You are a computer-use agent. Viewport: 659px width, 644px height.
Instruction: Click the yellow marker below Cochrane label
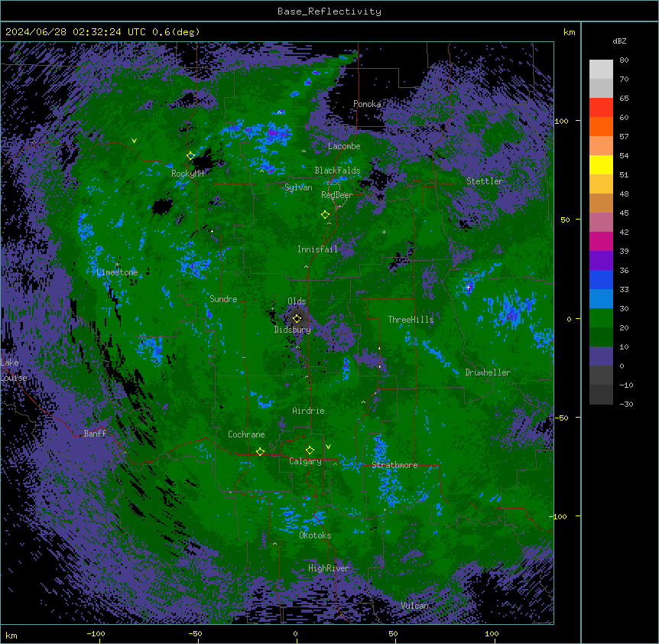coord(260,452)
